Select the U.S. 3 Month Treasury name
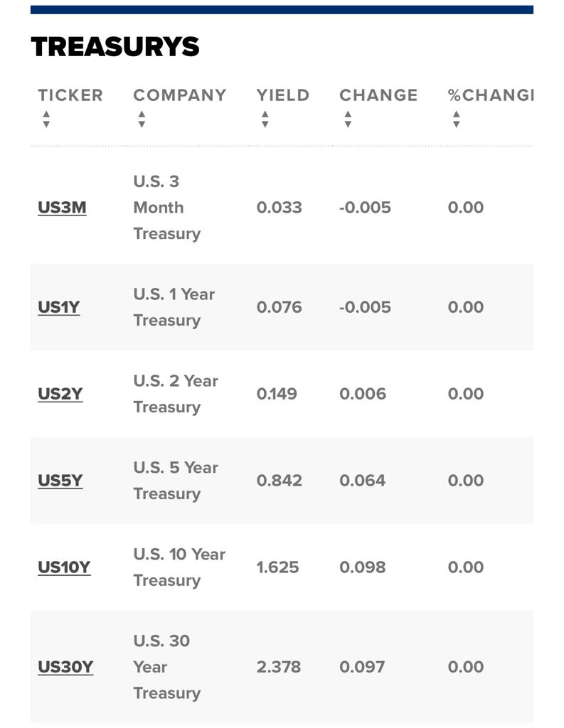 coord(167,208)
